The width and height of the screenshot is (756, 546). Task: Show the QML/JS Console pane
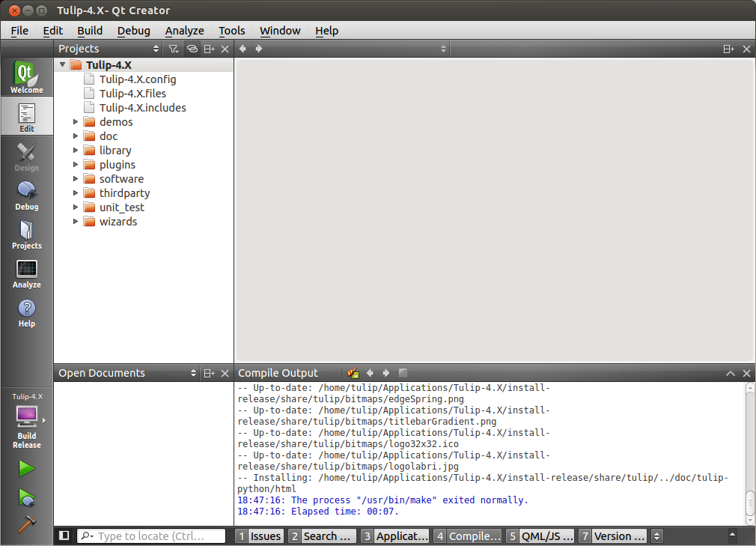[x=540, y=536]
